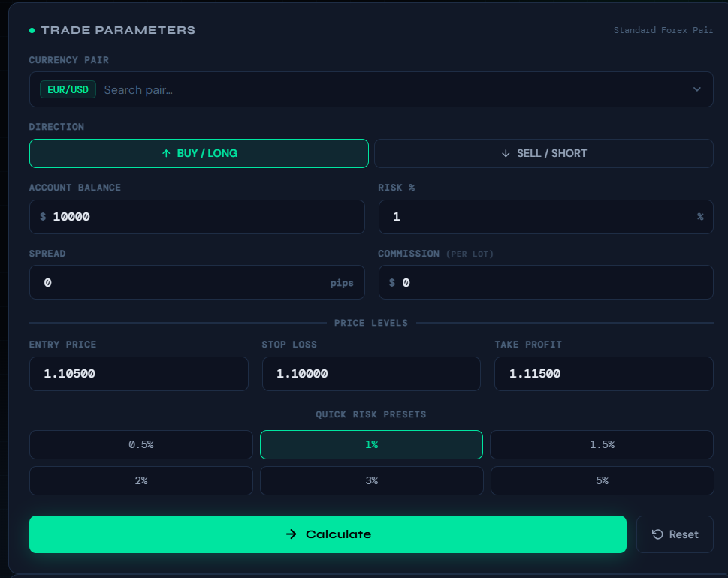Click the Take Profit input

click(603, 374)
